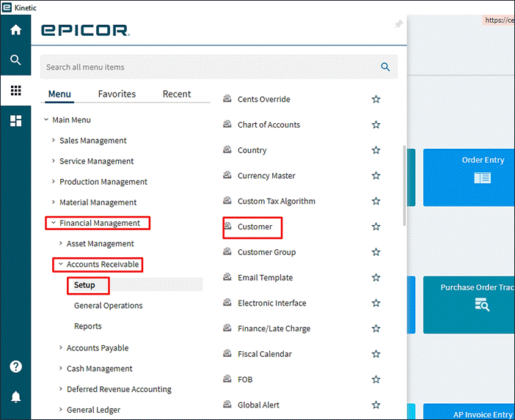This screenshot has width=515, height=420.
Task: Click the program list vertical scrollbar
Action: coord(404,185)
